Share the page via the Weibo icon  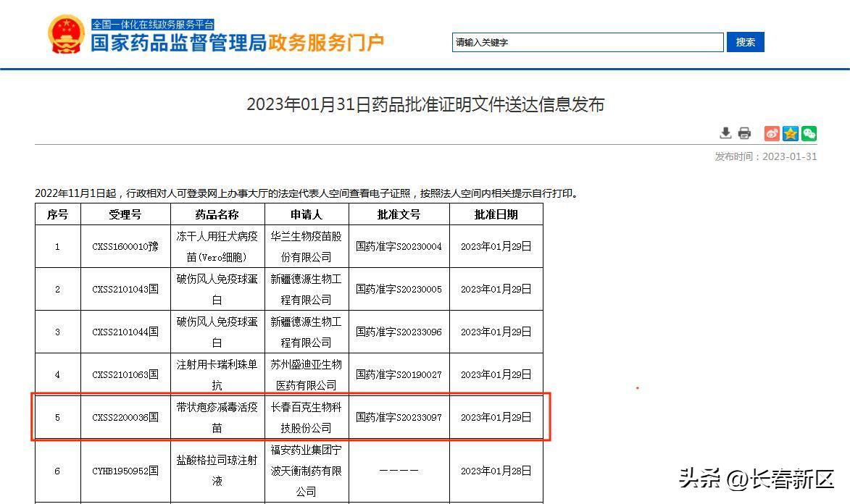[x=770, y=133]
